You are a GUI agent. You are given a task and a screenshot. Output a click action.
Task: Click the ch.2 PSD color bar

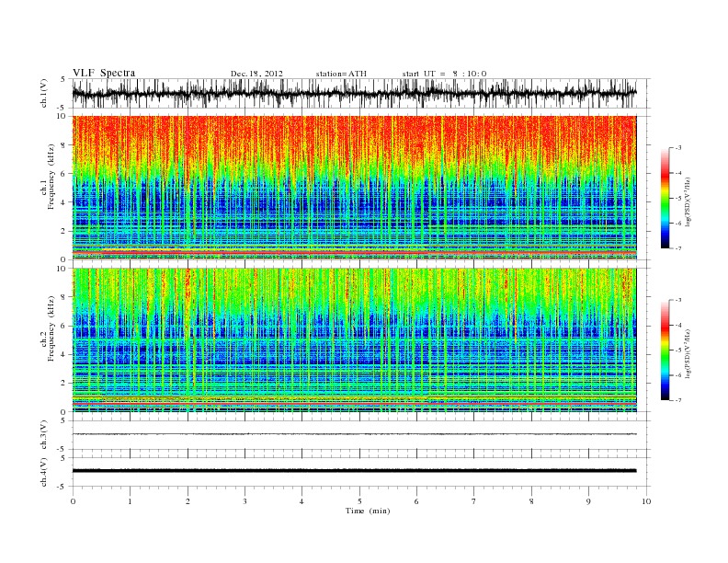click(665, 350)
